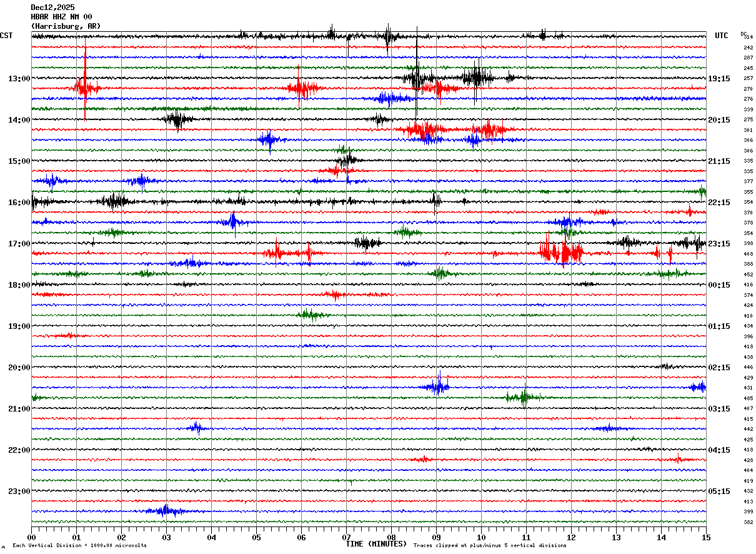Image resolution: width=756 pixels, height=554 pixels.
Task: Click the 04:15 UTC time label
Action: [719, 450]
